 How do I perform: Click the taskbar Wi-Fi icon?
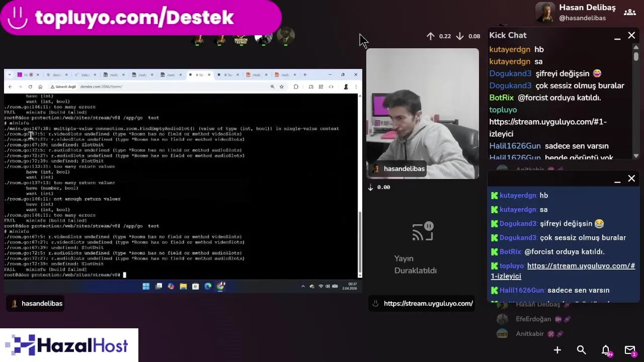point(321,286)
